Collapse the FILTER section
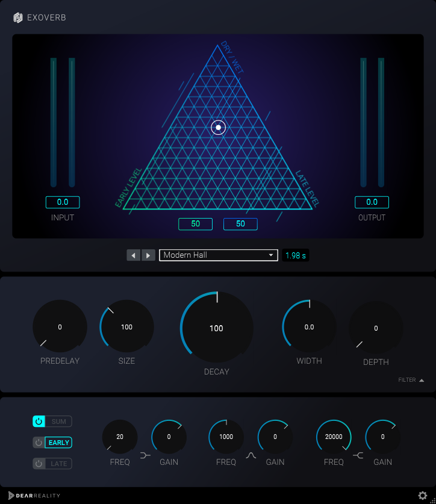 411,380
